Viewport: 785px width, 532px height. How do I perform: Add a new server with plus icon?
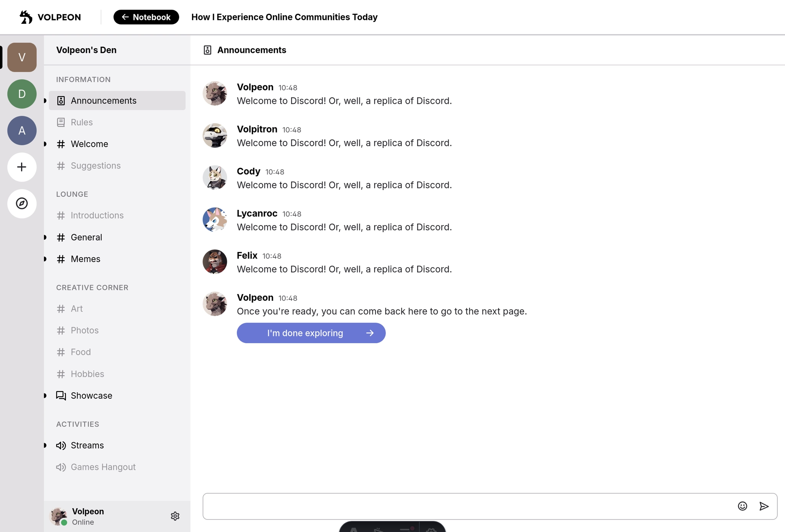22,167
